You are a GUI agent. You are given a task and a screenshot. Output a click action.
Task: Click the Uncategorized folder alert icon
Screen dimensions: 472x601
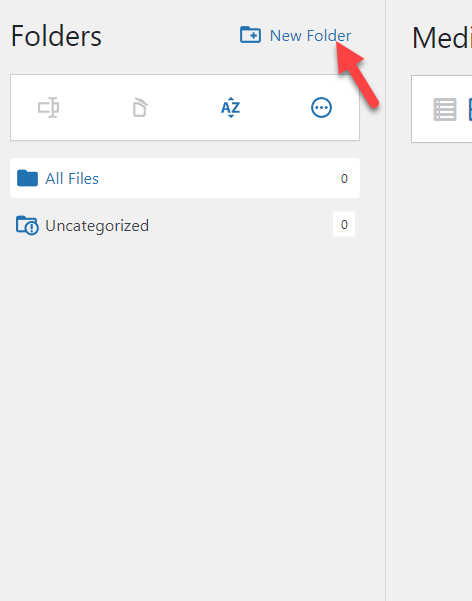click(27, 225)
